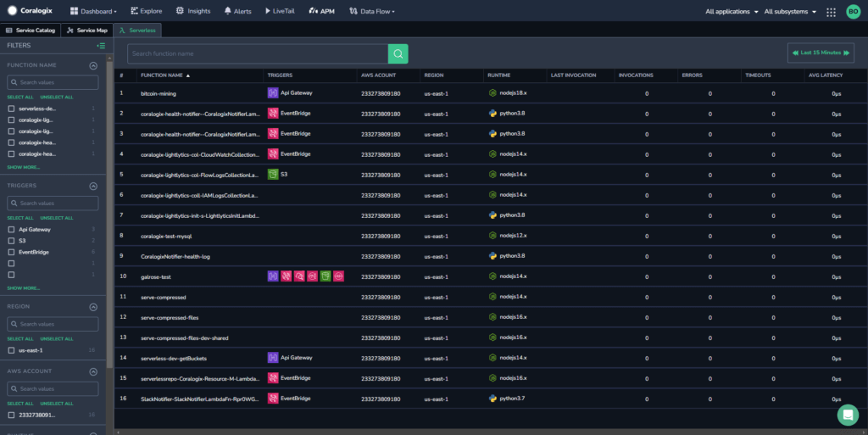Select the Serverless tab
Image resolution: width=868 pixels, height=435 pixels.
point(137,31)
